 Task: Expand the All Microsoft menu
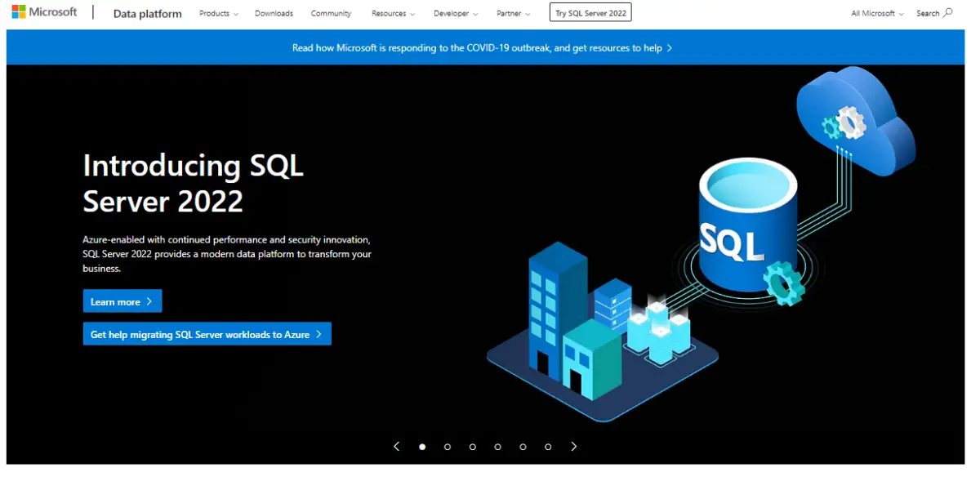coord(878,13)
